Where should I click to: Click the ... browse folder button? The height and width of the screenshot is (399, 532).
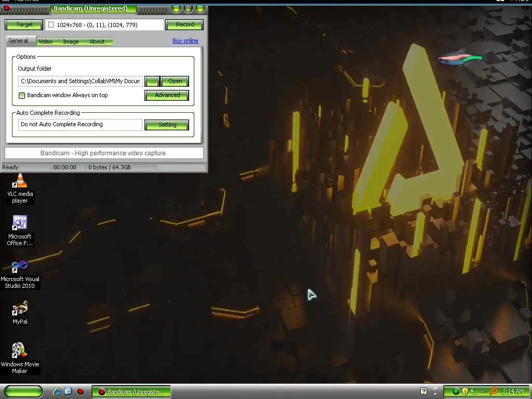[x=152, y=82]
